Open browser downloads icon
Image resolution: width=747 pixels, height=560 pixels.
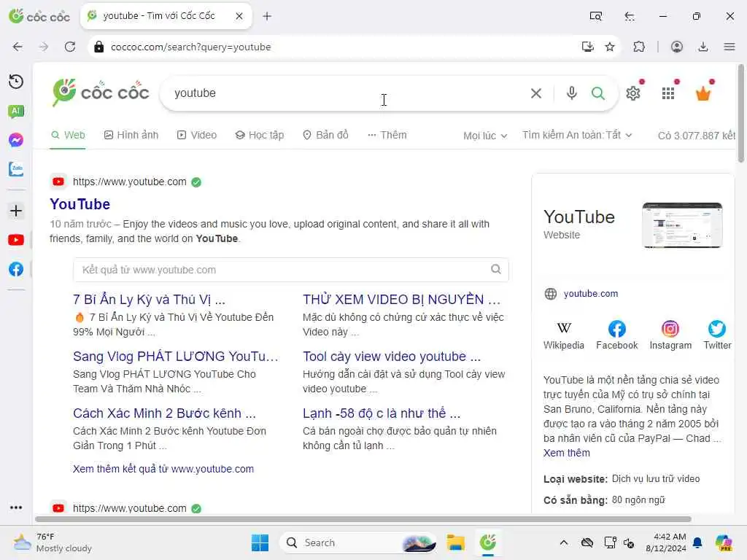click(x=703, y=47)
